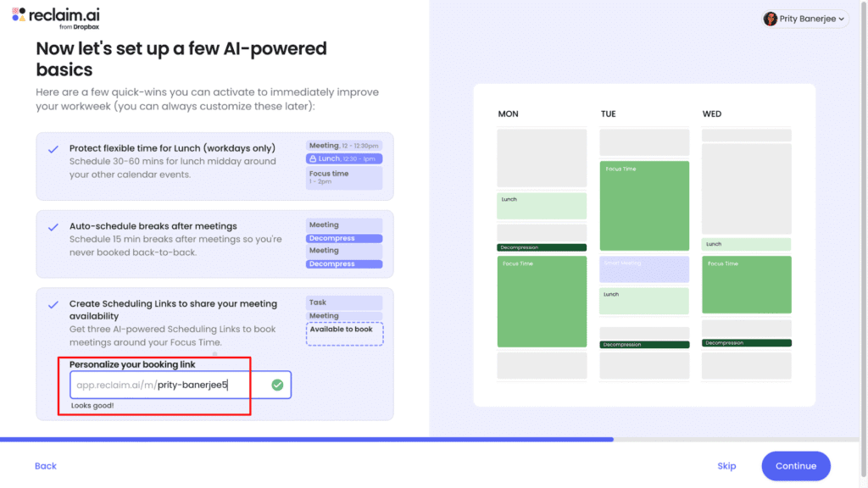Viewport: 868px width, 488px height.
Task: Click the Task chip in scheduling preview
Action: tap(343, 302)
